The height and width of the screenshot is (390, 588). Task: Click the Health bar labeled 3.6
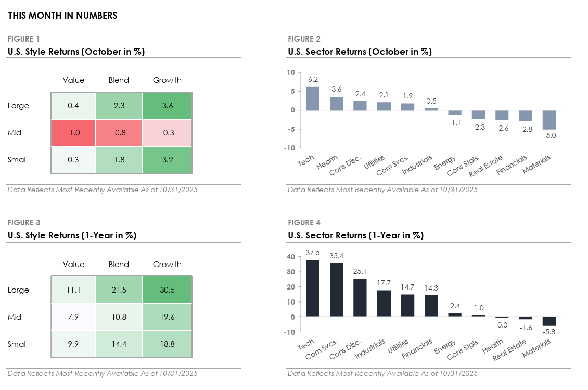336,103
